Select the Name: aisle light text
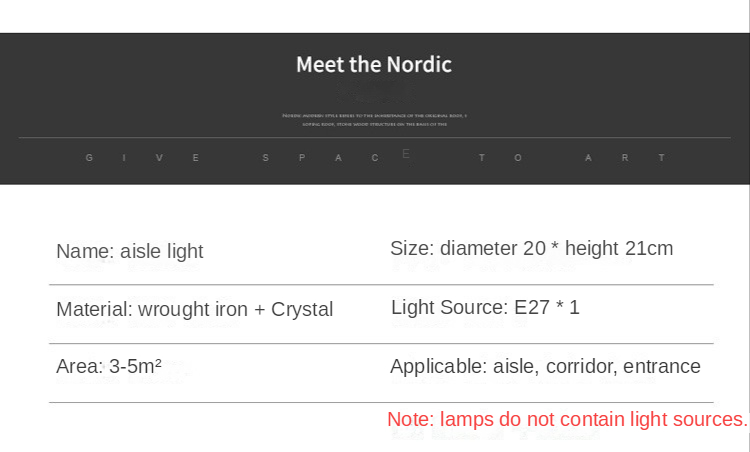Image resolution: width=750 pixels, height=452 pixels. 130,251
